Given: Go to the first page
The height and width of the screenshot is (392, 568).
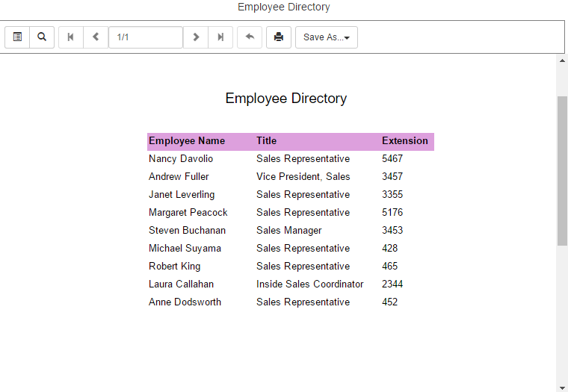Looking at the screenshot, I should pyautogui.click(x=71, y=37).
